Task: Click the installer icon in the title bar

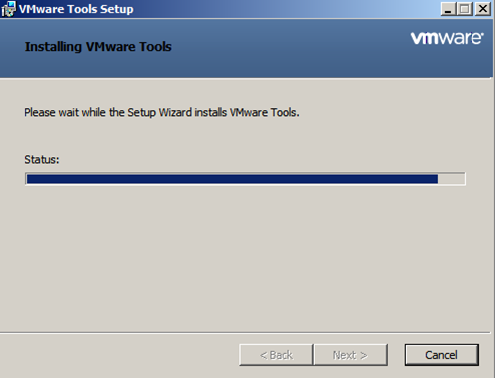Action: [8, 9]
